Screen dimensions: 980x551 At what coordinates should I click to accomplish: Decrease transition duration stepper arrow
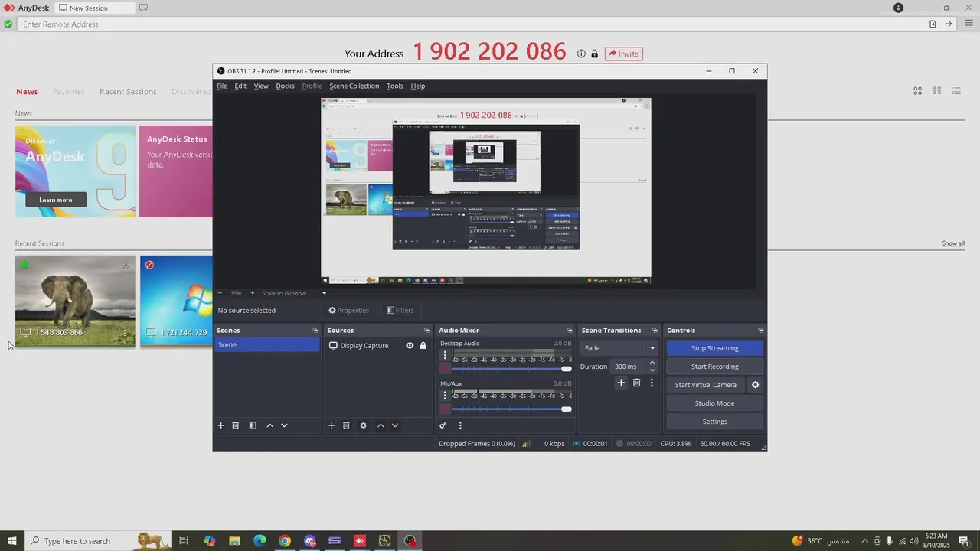point(652,370)
